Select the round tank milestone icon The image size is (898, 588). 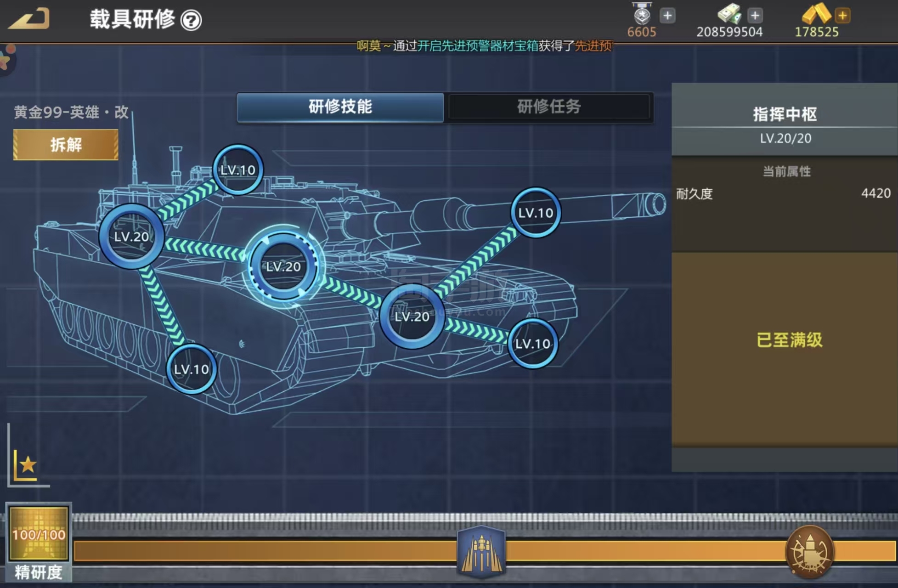(809, 551)
